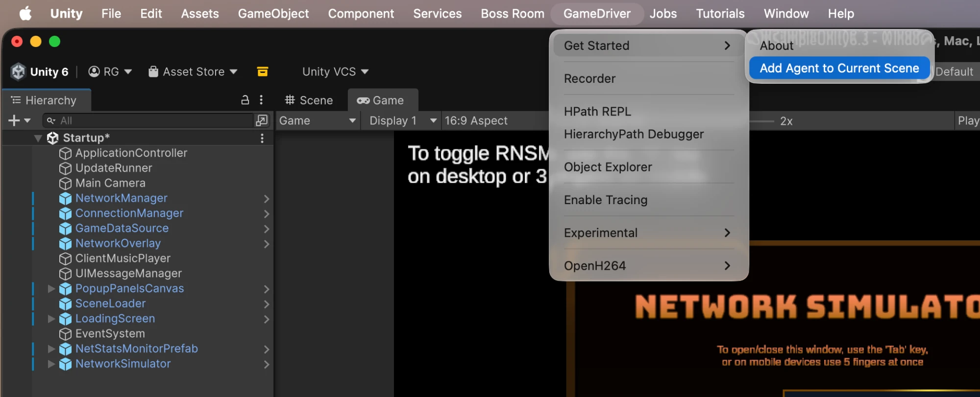
Task: Click the scale slider beside 2x
Action: tap(761, 121)
